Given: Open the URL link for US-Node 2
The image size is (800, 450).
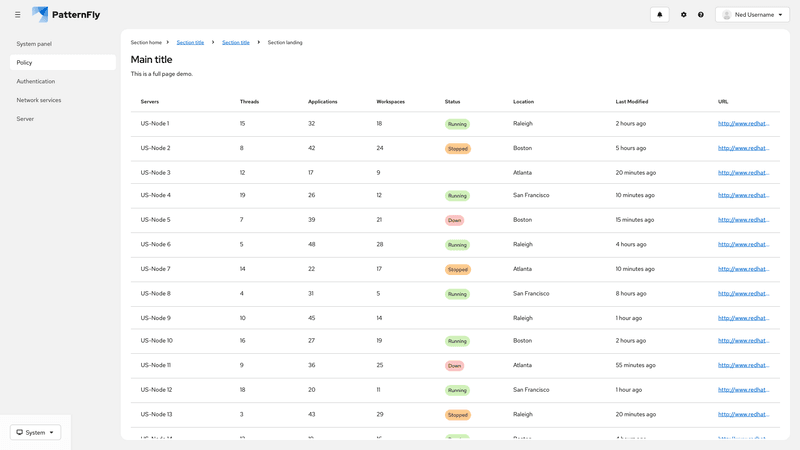Looking at the screenshot, I should tap(743, 148).
